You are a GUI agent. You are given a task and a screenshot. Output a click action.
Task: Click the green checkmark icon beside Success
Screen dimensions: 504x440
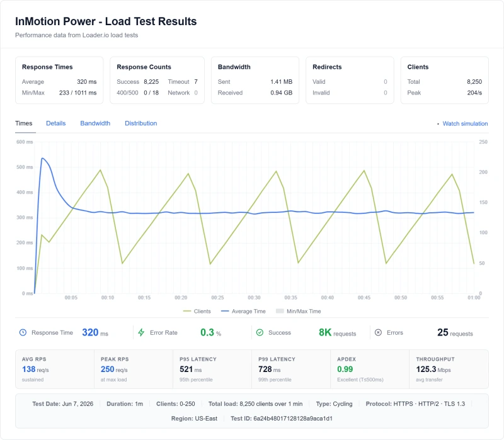[x=260, y=332]
